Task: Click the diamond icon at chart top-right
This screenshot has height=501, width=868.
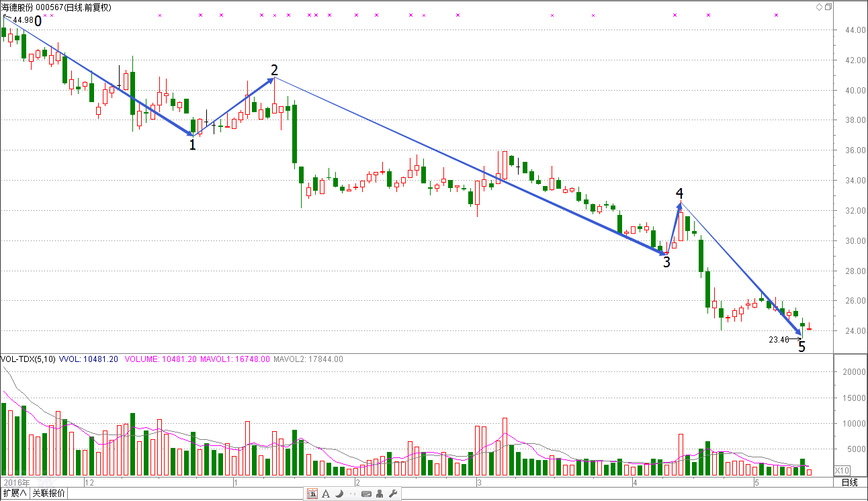Action: coord(819,7)
